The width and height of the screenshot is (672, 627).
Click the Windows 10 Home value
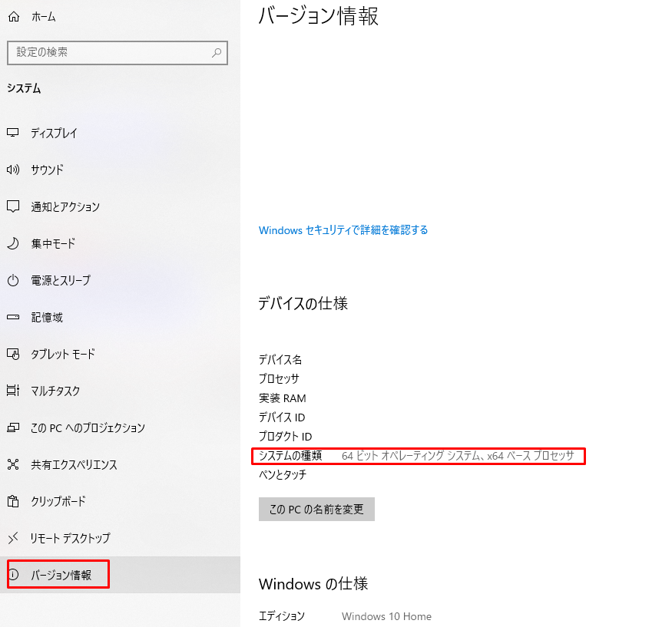pyautogui.click(x=386, y=616)
